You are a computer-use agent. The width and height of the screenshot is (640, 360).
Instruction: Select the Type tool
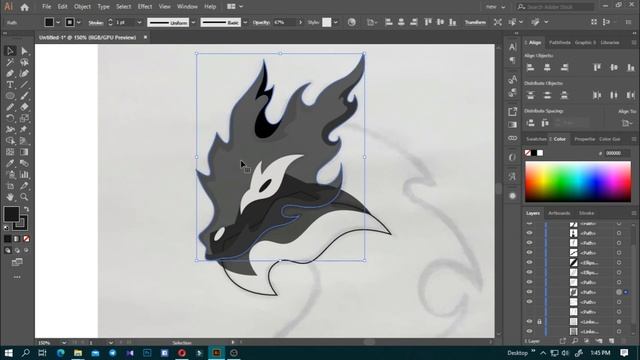coord(10,85)
